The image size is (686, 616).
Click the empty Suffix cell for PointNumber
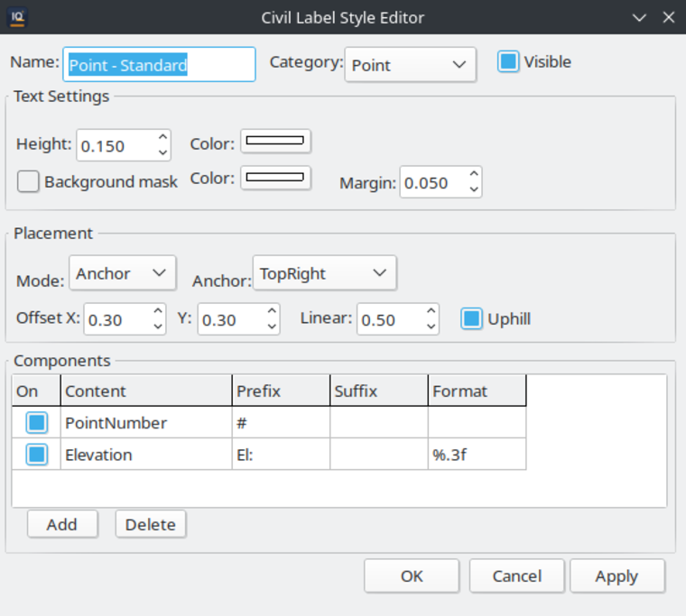tap(379, 423)
